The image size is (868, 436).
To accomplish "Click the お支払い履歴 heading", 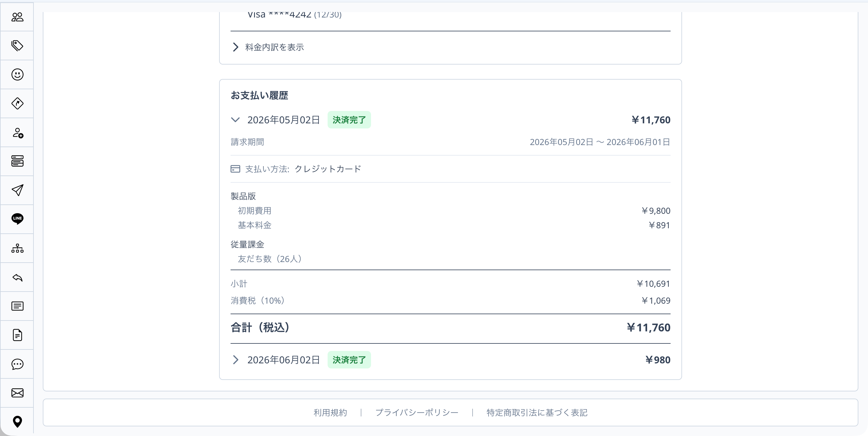I will (259, 95).
